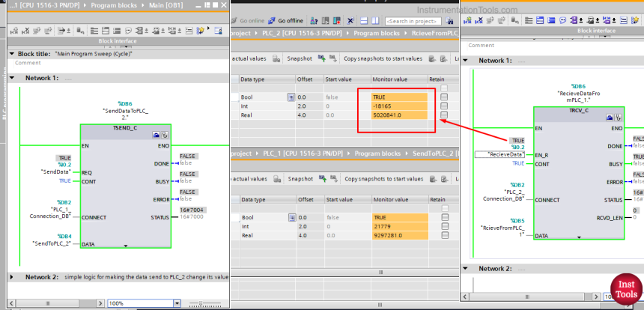Split editor space vertically icon
The image size is (644, 310).
(x=375, y=20)
